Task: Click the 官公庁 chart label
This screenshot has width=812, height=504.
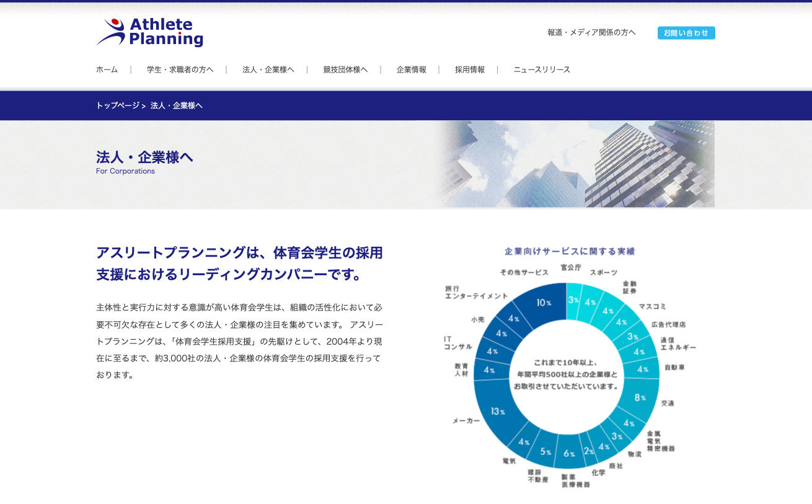Action: [x=571, y=267]
